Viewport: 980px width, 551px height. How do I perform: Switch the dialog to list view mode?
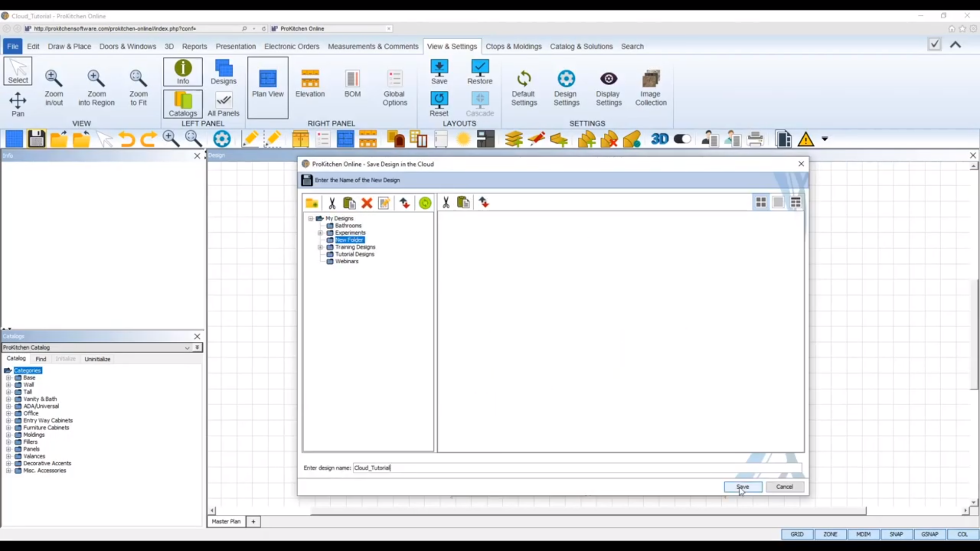796,202
